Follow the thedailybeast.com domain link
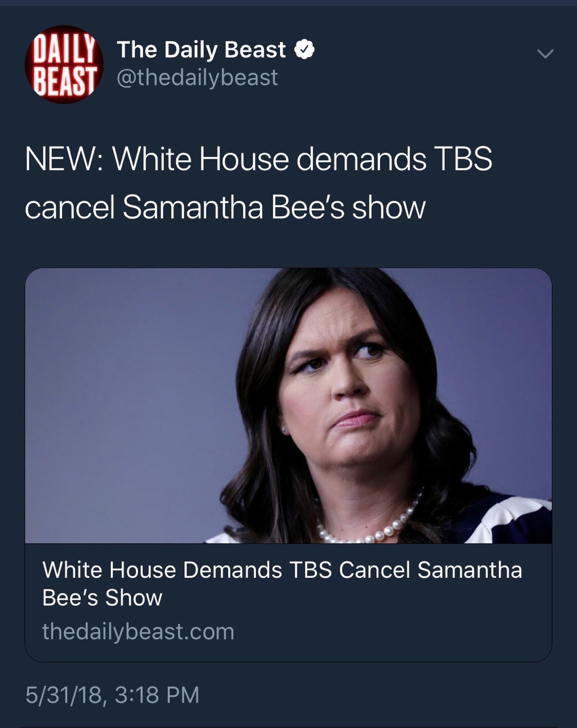 tap(138, 631)
